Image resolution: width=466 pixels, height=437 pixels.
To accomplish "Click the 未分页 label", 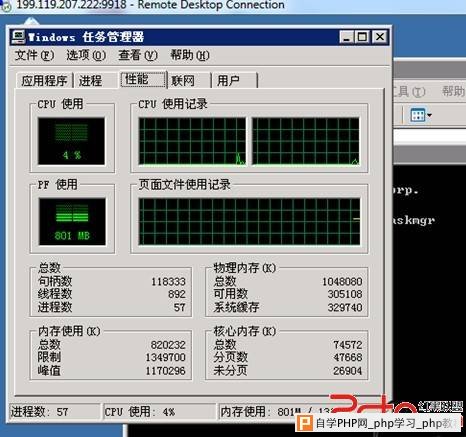I will click(x=231, y=370).
